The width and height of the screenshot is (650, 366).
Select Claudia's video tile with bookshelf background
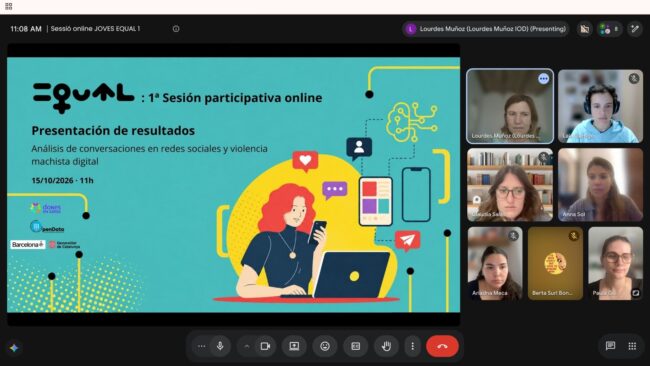510,185
